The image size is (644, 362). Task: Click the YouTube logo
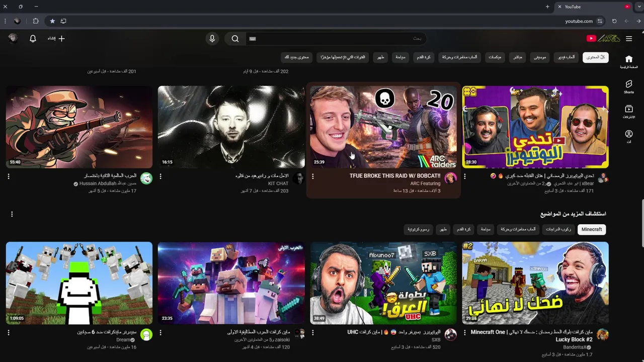[x=603, y=39]
